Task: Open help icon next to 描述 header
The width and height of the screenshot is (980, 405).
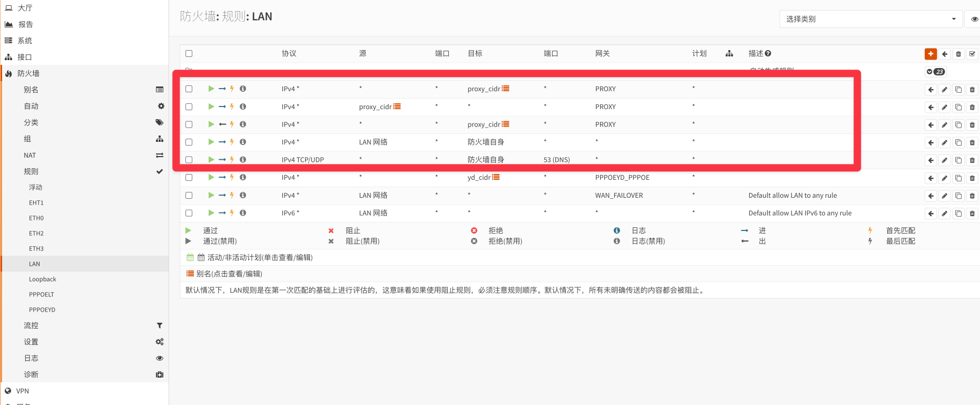Action: (768, 53)
